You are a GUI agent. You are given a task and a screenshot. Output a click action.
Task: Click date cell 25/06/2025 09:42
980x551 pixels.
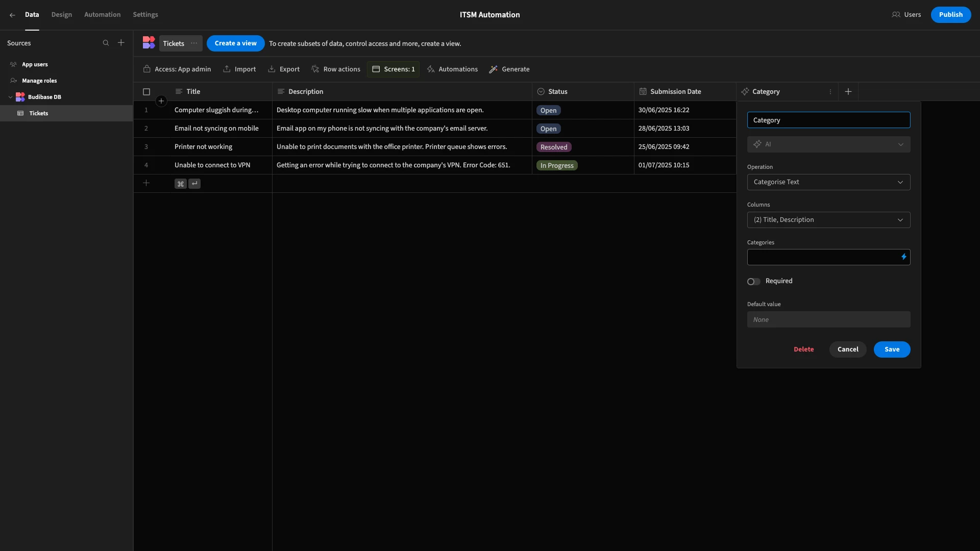tap(685, 147)
